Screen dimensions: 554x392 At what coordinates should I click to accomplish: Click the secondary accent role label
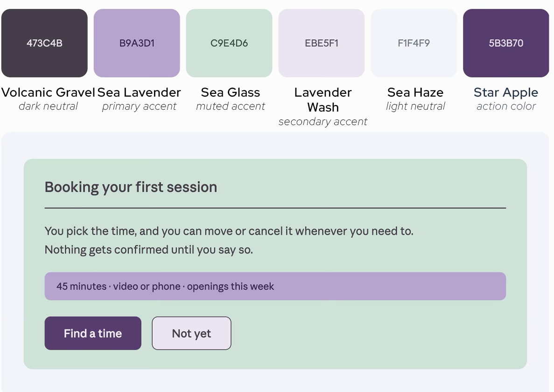pyautogui.click(x=323, y=121)
